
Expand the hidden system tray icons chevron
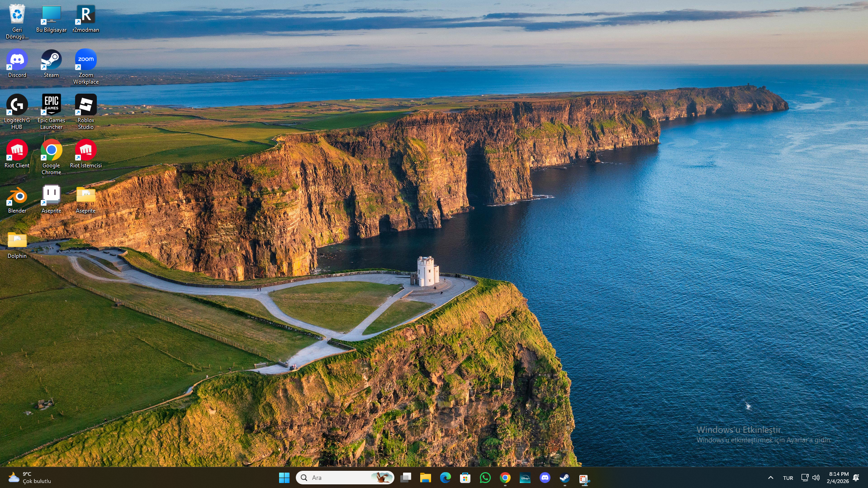(x=771, y=478)
